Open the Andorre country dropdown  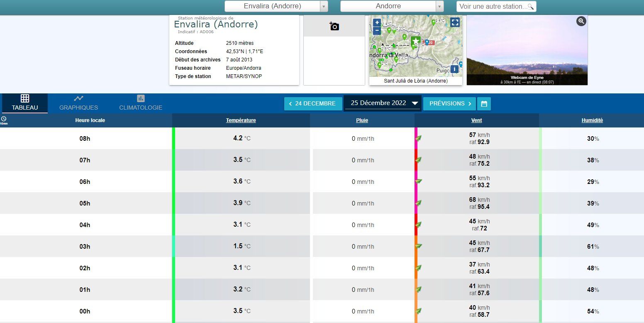click(x=392, y=6)
